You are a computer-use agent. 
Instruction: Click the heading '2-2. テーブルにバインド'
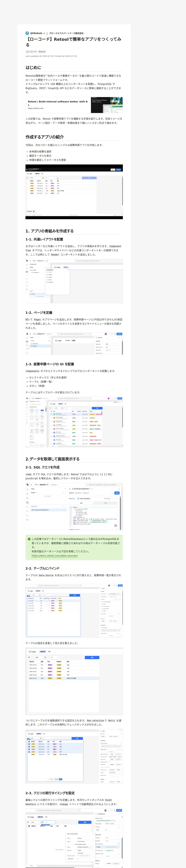43,568
